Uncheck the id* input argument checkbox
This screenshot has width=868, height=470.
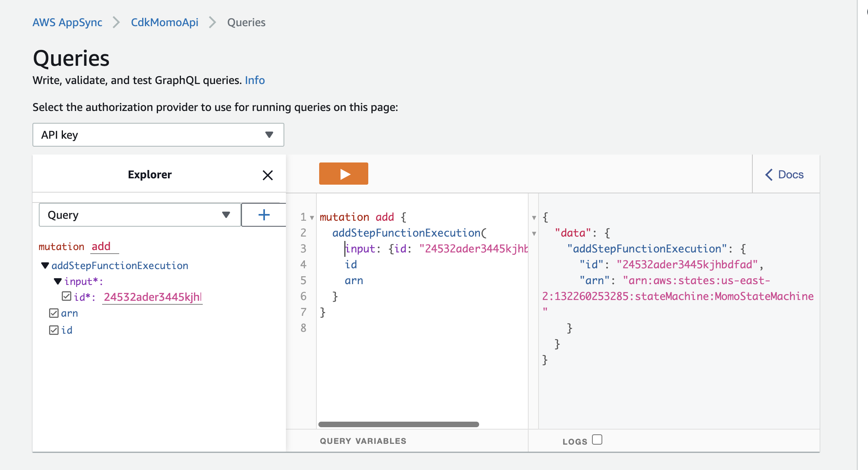pos(67,296)
